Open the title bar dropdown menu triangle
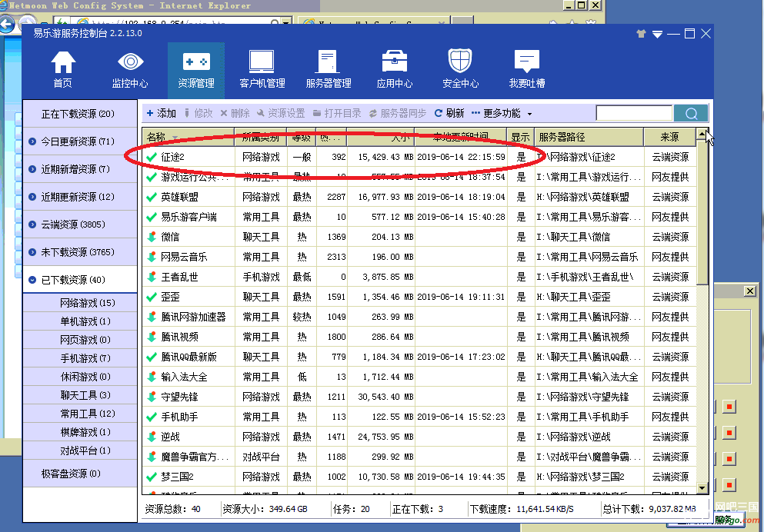The width and height of the screenshot is (764, 532). pos(657,34)
